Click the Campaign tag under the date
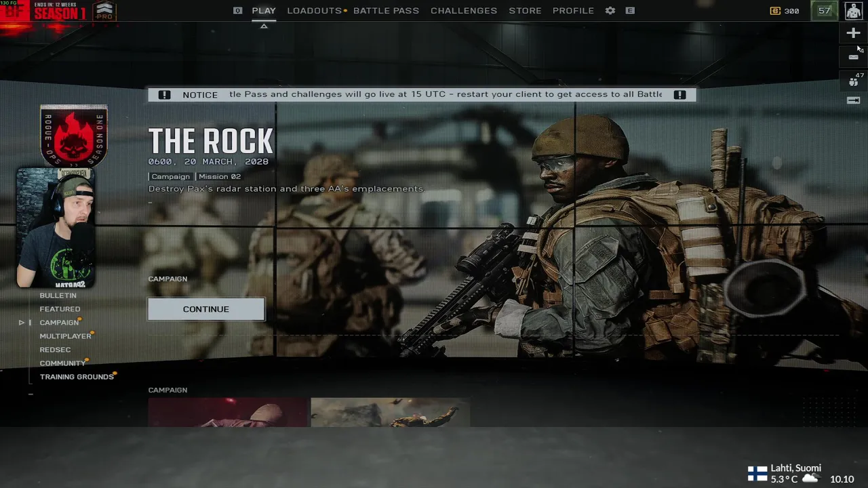 pyautogui.click(x=170, y=177)
